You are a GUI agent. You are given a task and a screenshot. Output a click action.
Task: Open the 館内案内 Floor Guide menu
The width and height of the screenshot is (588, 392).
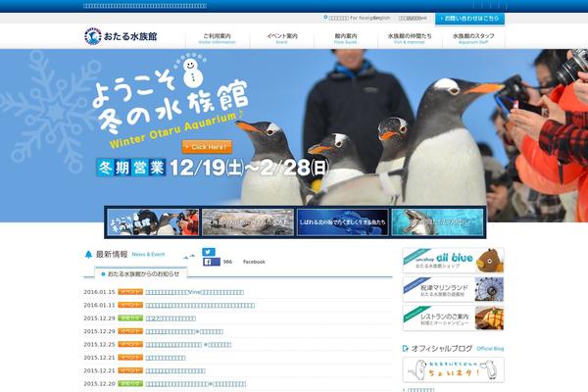coord(346,38)
